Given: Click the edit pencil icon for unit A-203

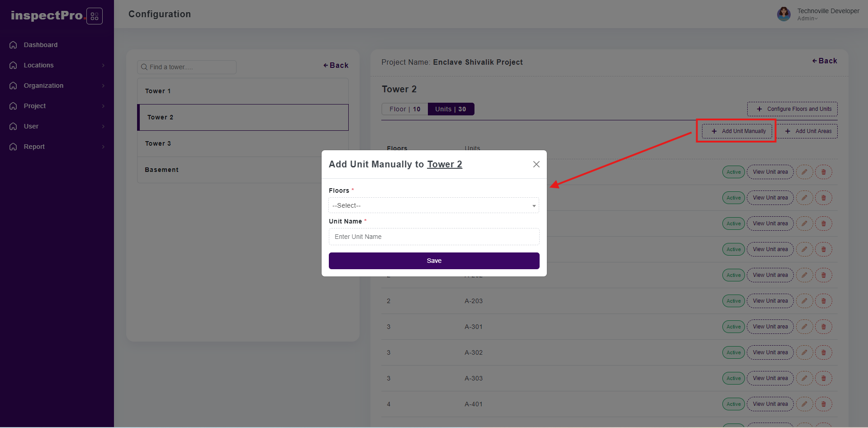Looking at the screenshot, I should pyautogui.click(x=804, y=301).
